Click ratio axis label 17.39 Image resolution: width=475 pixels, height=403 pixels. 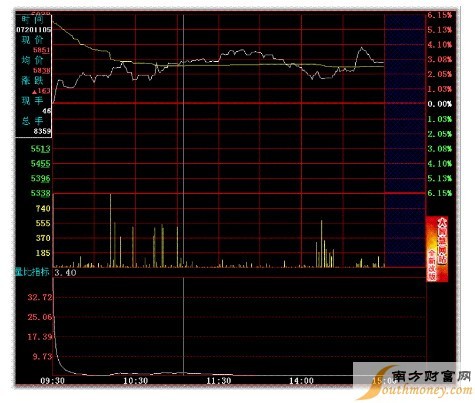(x=40, y=337)
